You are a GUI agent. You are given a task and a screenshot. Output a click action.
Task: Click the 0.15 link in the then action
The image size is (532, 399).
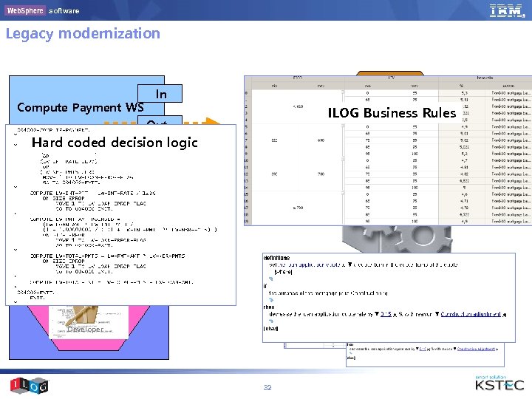point(386,314)
